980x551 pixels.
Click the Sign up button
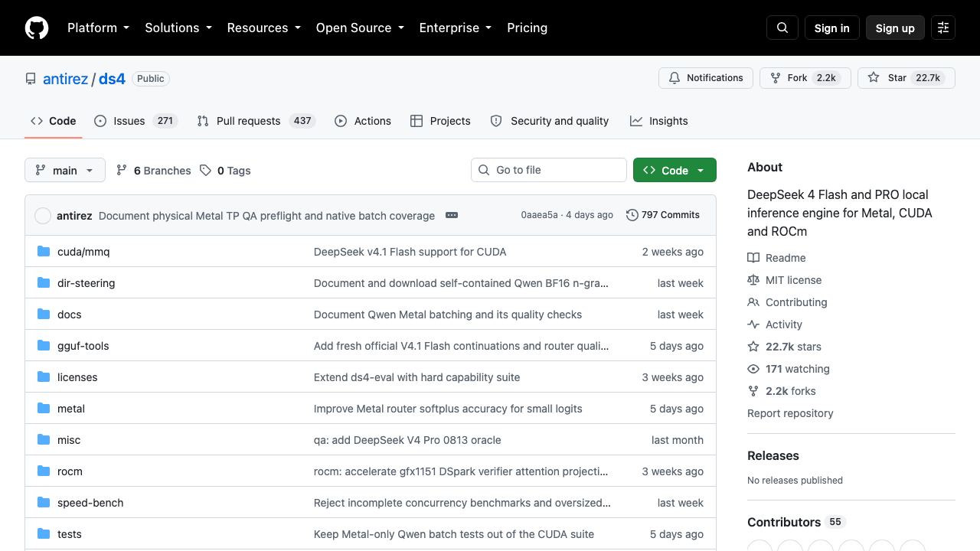895,28
